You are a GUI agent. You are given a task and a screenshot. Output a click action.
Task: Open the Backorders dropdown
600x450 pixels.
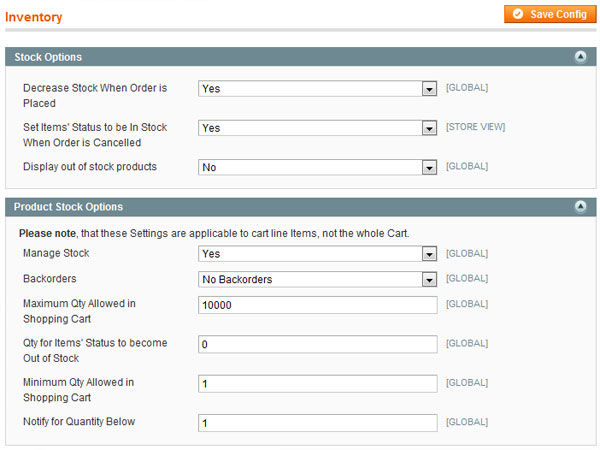pyautogui.click(x=317, y=279)
